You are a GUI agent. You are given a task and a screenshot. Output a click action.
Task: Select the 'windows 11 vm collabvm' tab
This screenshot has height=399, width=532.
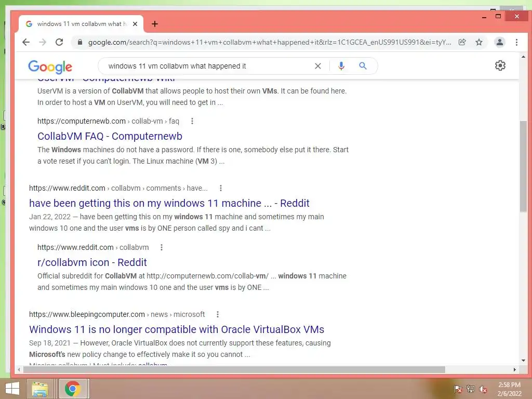click(81, 24)
